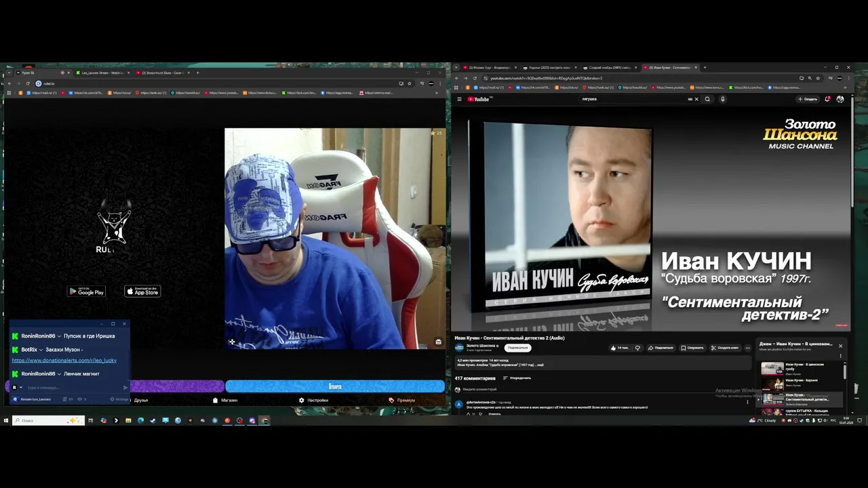This screenshot has width=868, height=488.
Task: Open Chrome menu in YouTube window
Action: coord(848,78)
